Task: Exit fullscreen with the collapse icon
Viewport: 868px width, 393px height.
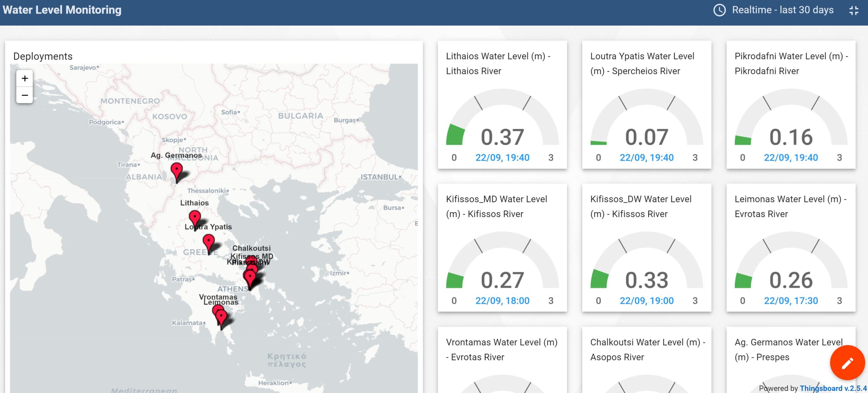Action: [x=854, y=11]
